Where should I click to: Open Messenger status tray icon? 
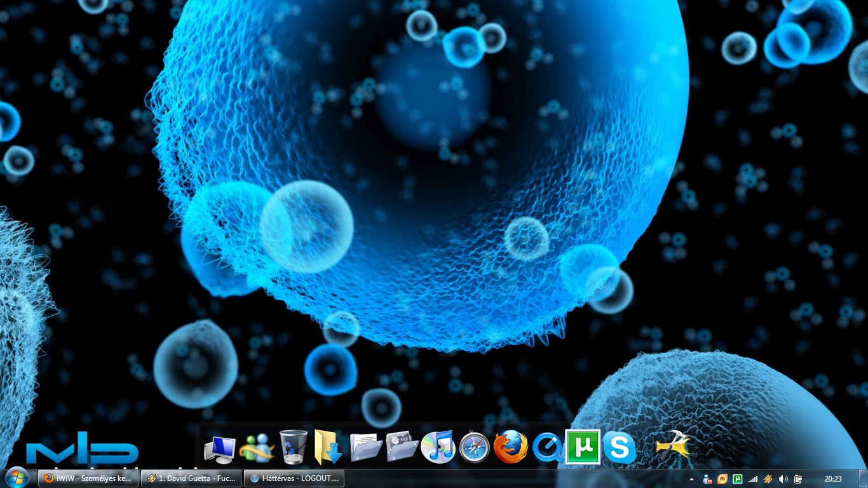coord(707,479)
